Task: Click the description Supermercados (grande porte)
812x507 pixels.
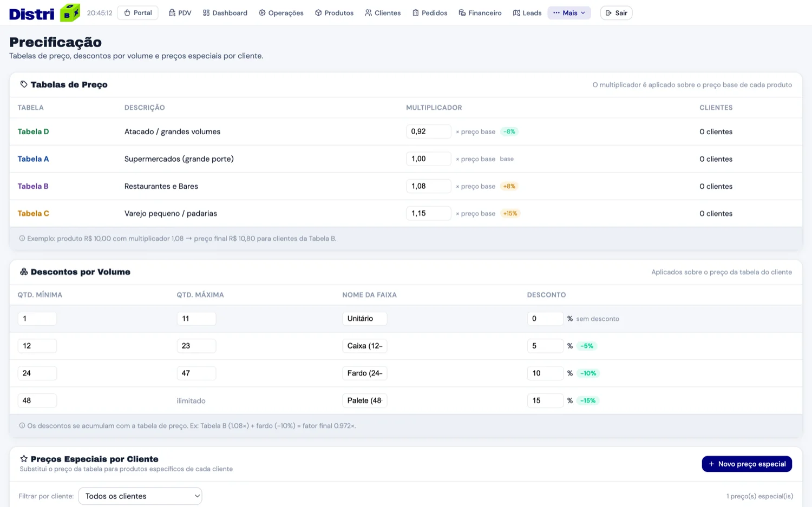Action: point(179,159)
